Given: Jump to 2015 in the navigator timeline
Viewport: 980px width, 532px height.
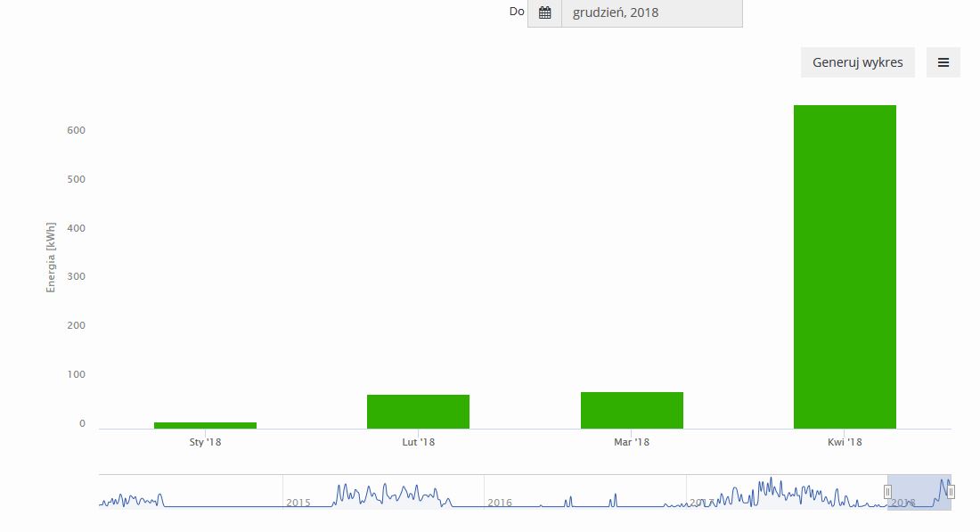Looking at the screenshot, I should click(298, 503).
